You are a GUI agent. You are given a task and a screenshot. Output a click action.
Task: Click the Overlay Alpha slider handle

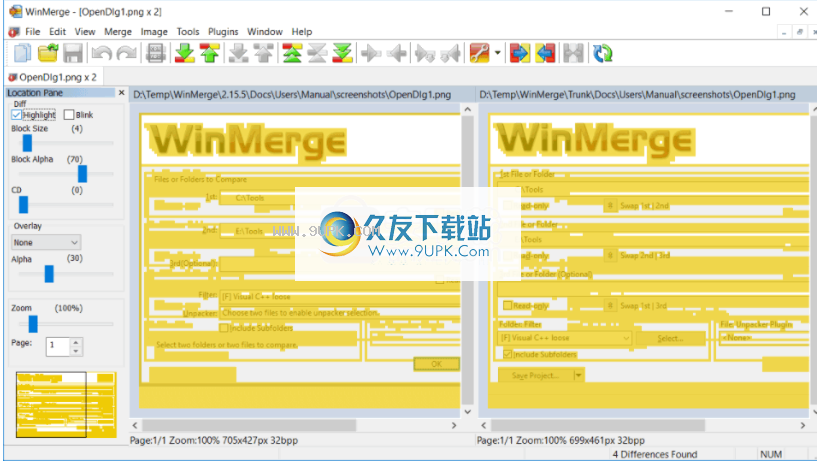click(49, 274)
